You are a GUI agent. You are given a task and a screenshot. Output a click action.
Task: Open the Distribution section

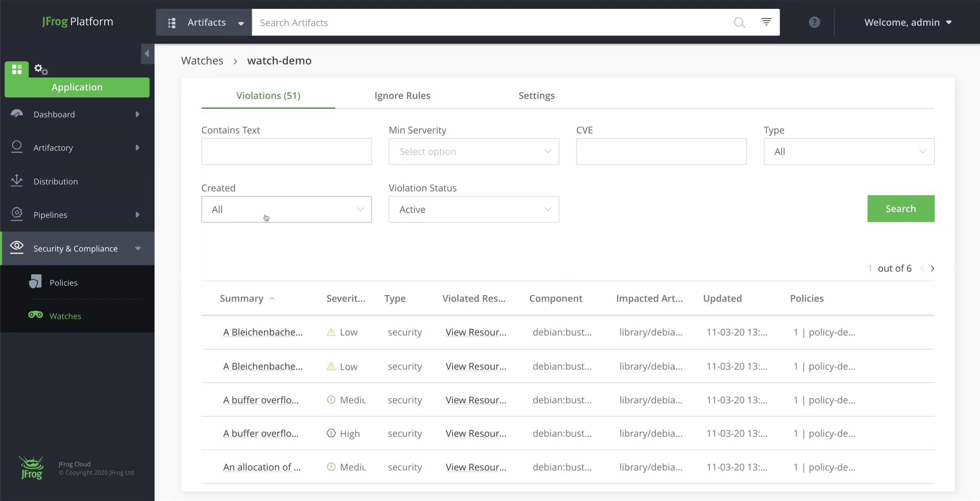pos(55,181)
